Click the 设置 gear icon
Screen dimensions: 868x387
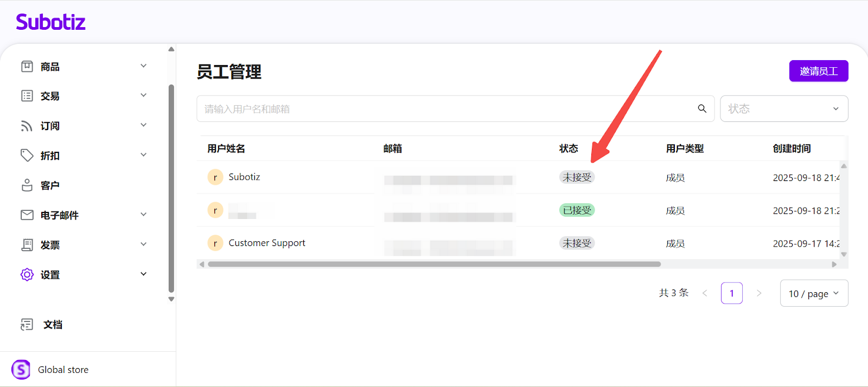27,275
